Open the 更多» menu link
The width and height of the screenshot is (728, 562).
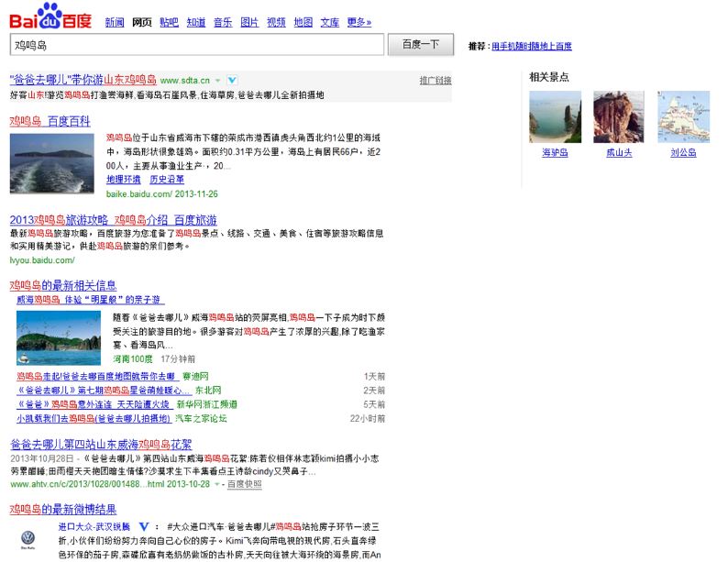tap(359, 22)
